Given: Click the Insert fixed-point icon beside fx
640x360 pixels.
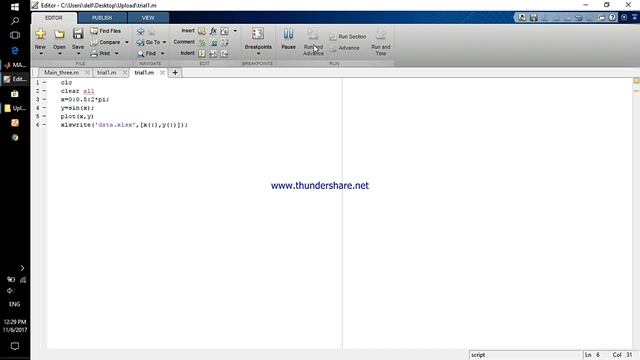Looking at the screenshot, I should tap(224, 31).
